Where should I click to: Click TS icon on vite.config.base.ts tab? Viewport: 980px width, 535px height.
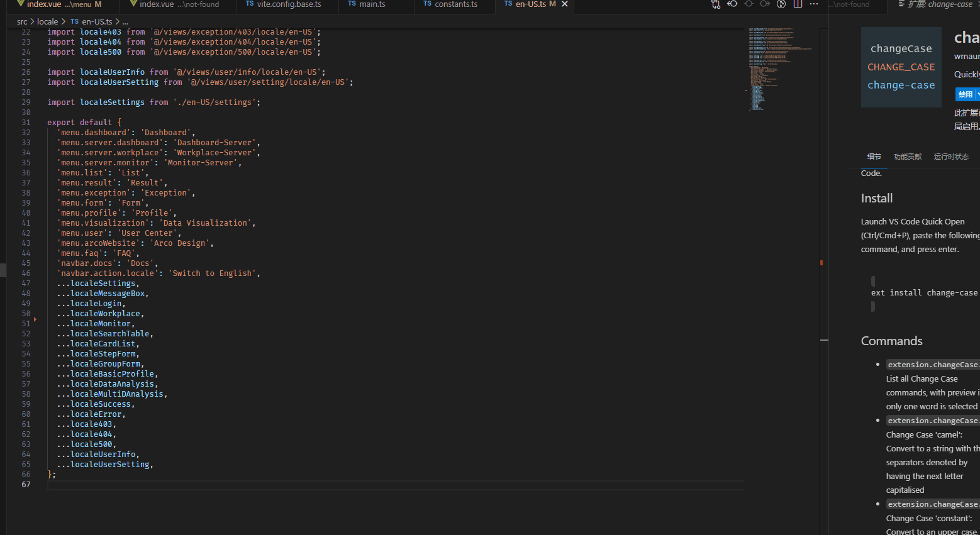click(x=250, y=4)
